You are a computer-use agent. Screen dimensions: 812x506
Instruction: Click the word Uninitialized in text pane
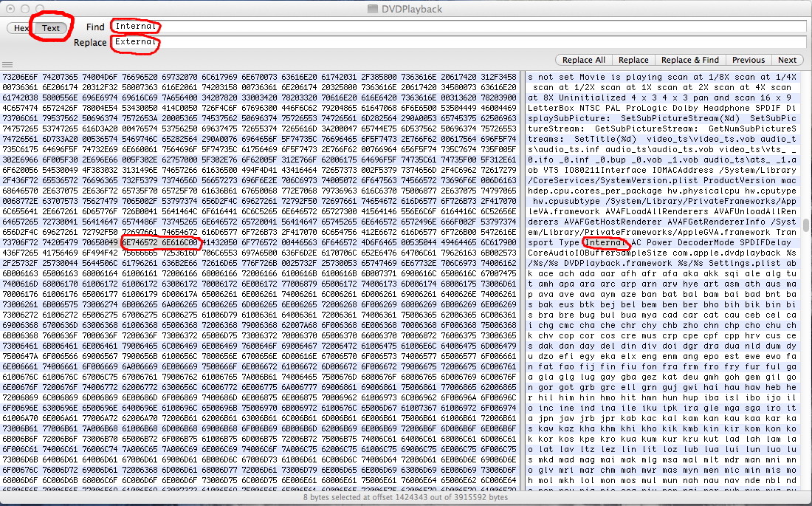[593, 98]
